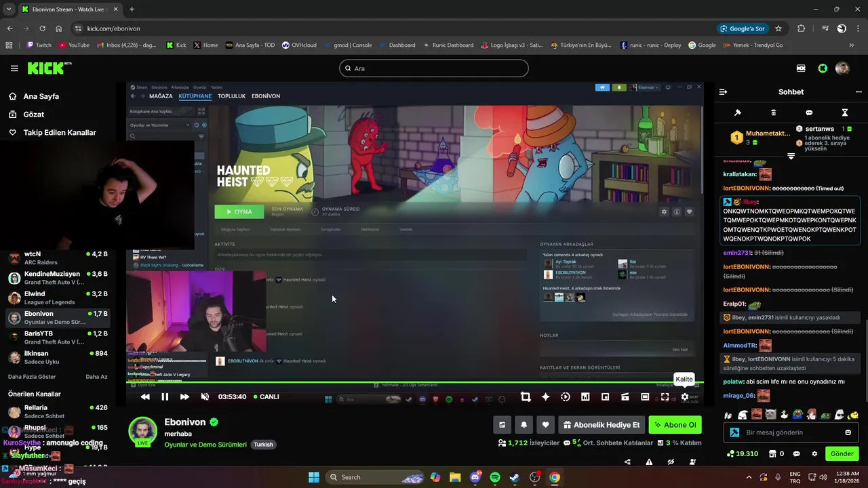Fast forward the stream
Screen dimensions: 868x488
click(184, 397)
